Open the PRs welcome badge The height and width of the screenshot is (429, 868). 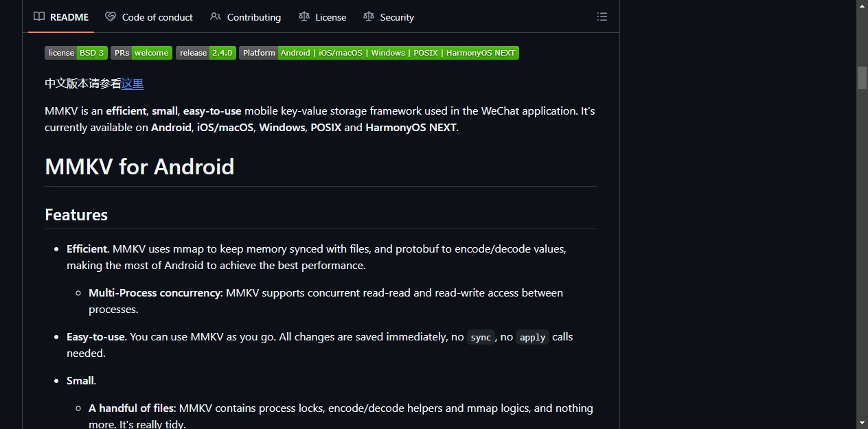pyautogui.click(x=141, y=53)
